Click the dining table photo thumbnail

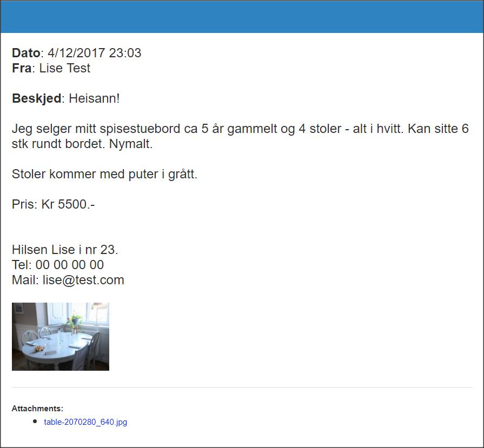point(61,337)
